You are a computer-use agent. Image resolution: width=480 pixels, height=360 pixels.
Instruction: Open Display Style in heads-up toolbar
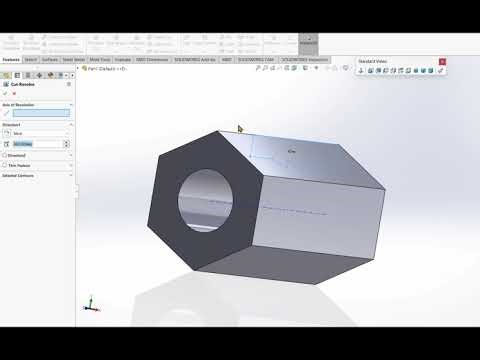point(305,68)
